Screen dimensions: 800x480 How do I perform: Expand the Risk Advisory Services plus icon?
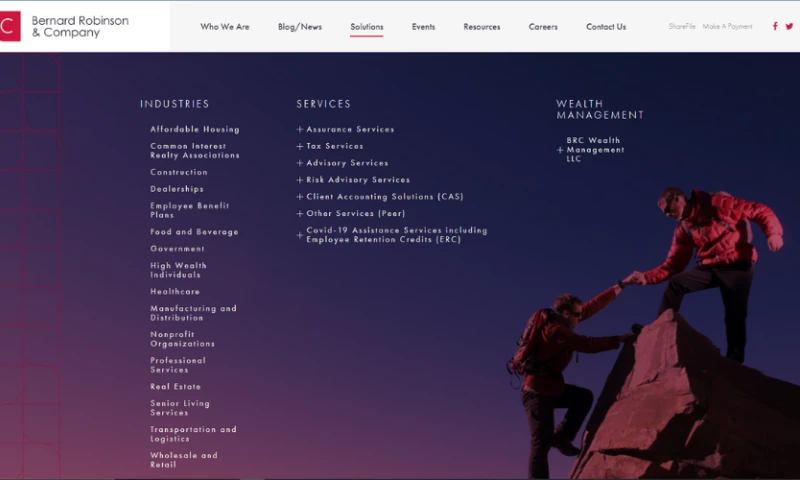click(x=300, y=180)
